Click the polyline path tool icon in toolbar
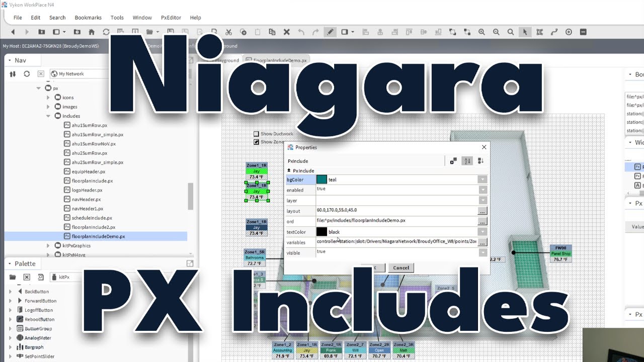Screen dimensions: 644x362 [x=554, y=32]
